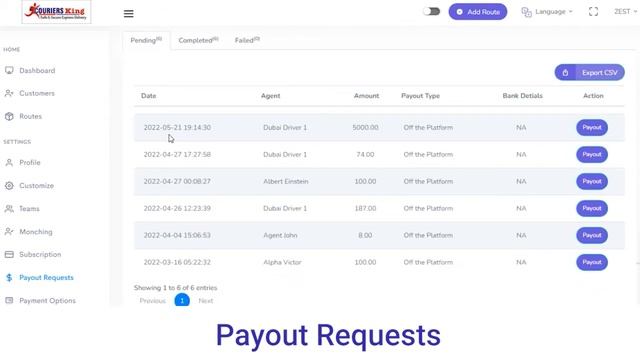Click Payout for the 5000.00 request
Image resolution: width=640 pixels, height=360 pixels.
point(592,127)
